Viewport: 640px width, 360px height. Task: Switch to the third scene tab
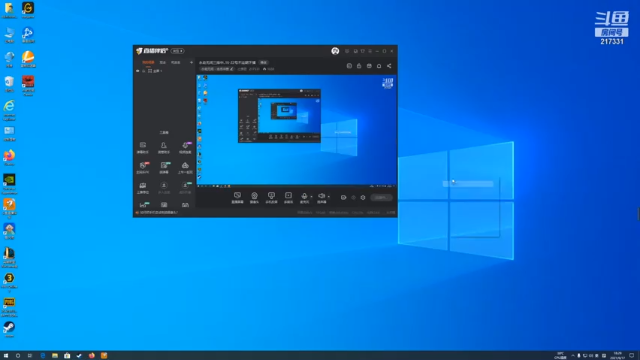click(176, 62)
